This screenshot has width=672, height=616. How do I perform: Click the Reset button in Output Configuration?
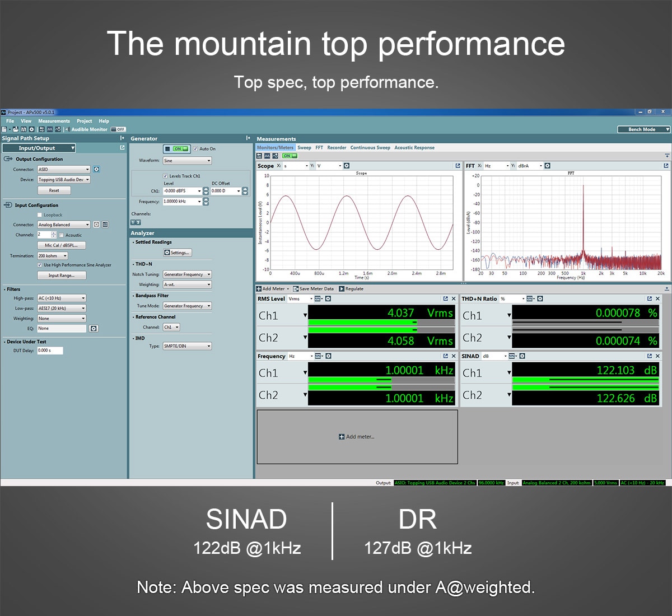click(54, 190)
